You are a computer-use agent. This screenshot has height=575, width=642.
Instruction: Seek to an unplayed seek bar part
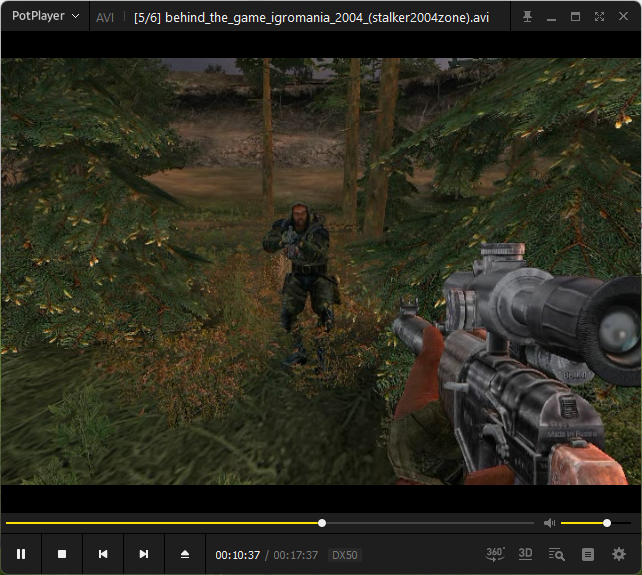click(x=430, y=523)
